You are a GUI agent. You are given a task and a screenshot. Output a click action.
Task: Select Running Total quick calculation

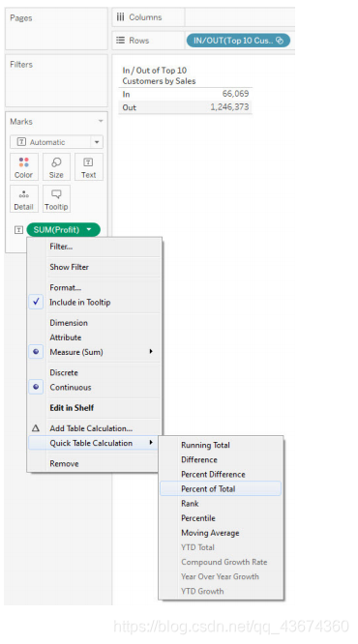[221, 445]
